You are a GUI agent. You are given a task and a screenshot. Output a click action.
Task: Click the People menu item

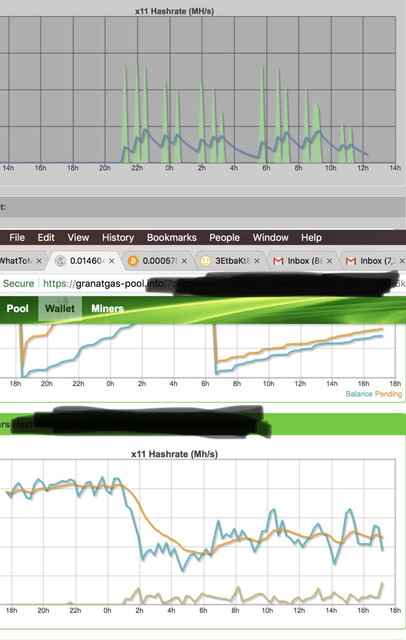[x=224, y=238]
